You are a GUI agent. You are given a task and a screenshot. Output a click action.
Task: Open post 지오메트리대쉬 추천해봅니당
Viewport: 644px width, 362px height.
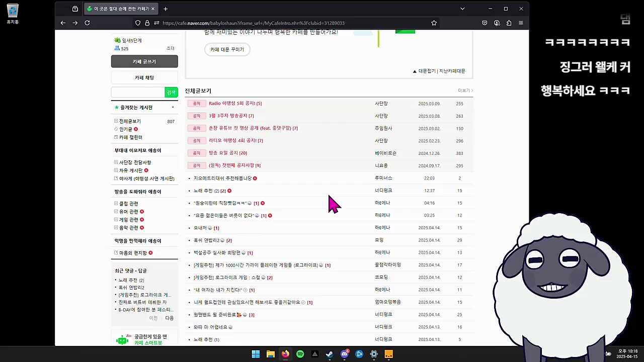pos(222,178)
